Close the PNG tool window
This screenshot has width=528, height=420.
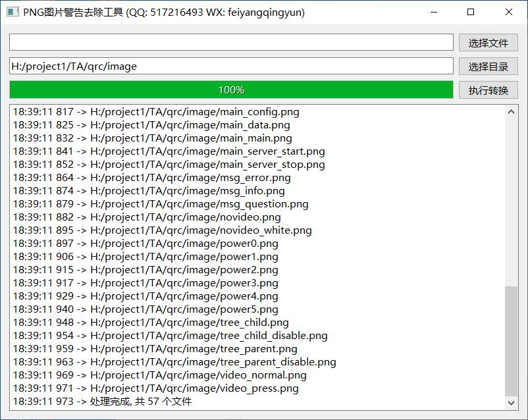509,12
